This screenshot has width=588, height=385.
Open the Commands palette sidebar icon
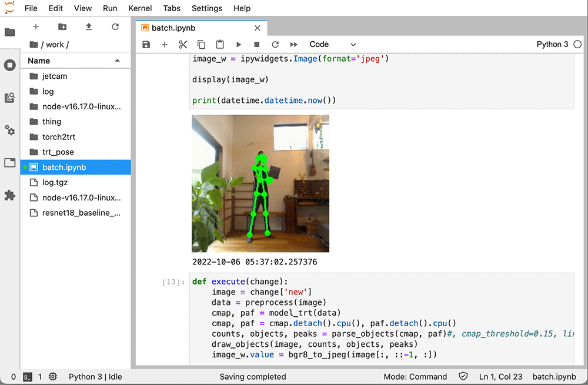pyautogui.click(x=10, y=98)
